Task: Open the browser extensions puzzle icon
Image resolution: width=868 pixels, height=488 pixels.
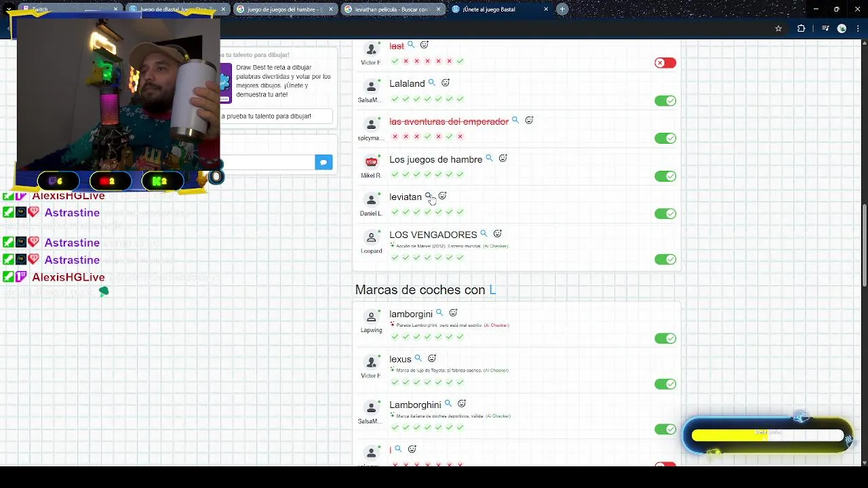Action: 802,28
